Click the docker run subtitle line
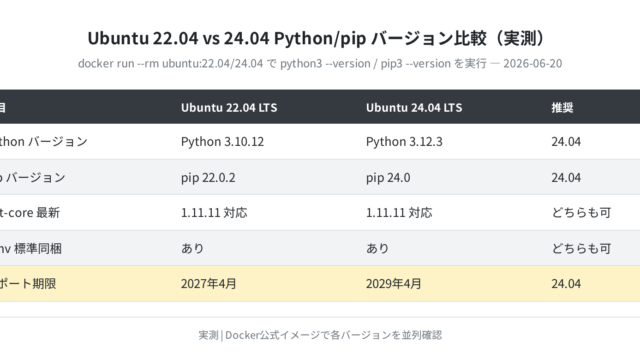 (320, 64)
